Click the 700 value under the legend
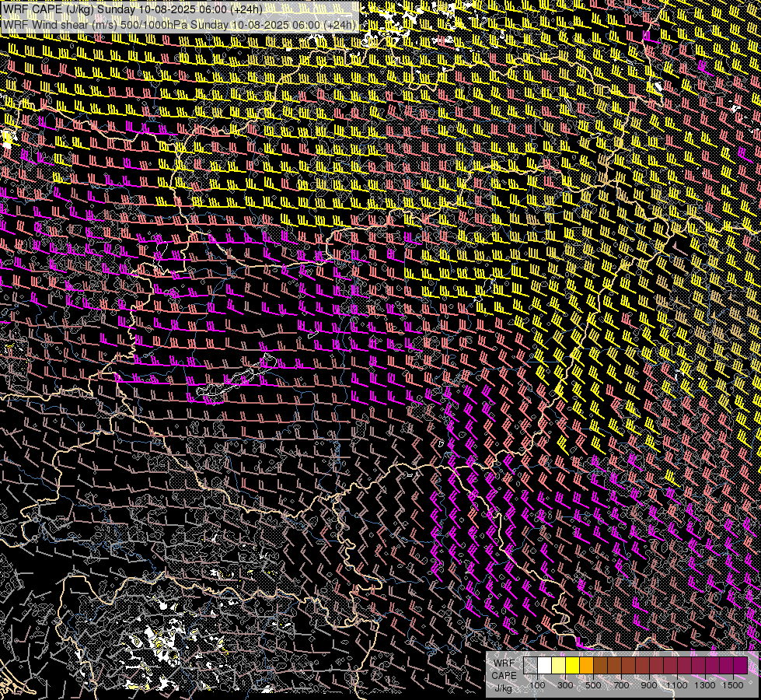 (621, 685)
